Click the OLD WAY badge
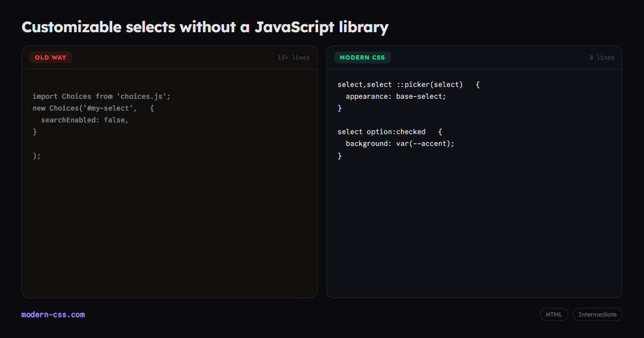 pyautogui.click(x=50, y=57)
